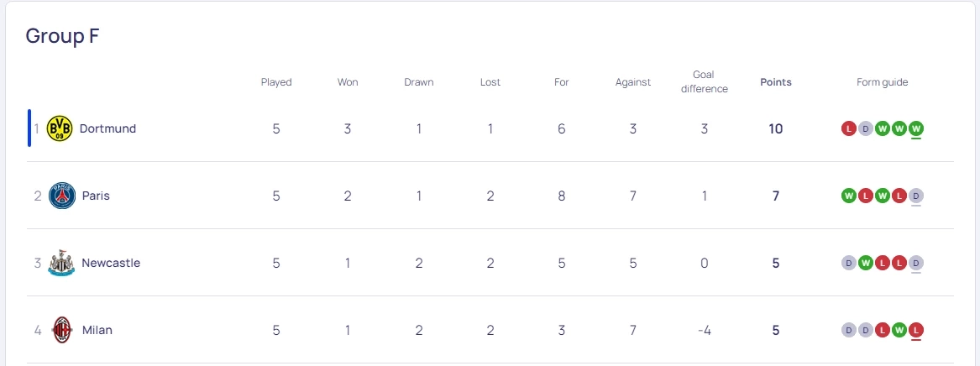The width and height of the screenshot is (980, 366).
Task: Click the Goal difference column header
Action: coord(704,81)
